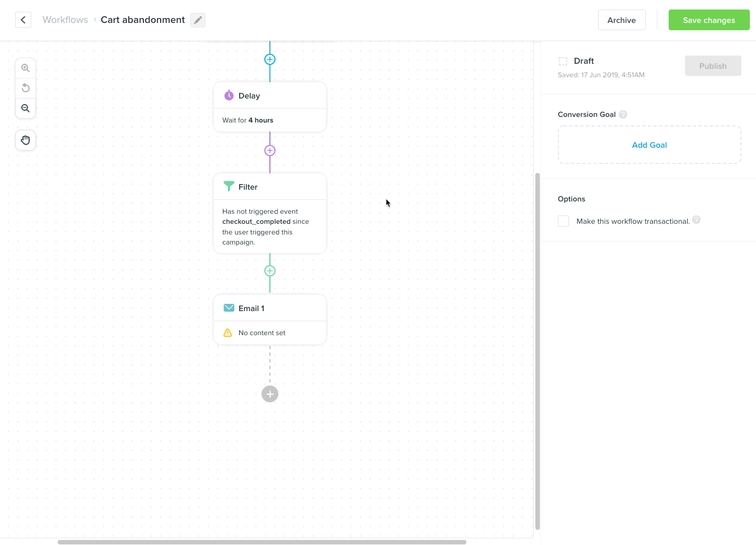The image size is (756, 545).
Task: Add step above the Delay node
Action: pyautogui.click(x=270, y=59)
